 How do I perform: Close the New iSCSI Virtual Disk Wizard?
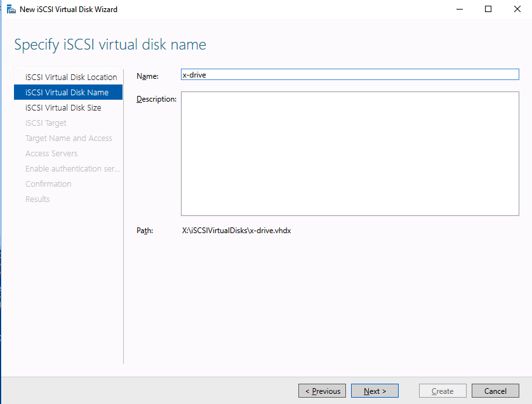coord(517,10)
